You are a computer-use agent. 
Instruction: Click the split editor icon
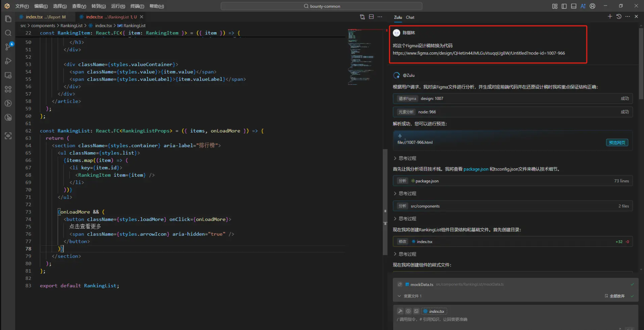(x=371, y=17)
